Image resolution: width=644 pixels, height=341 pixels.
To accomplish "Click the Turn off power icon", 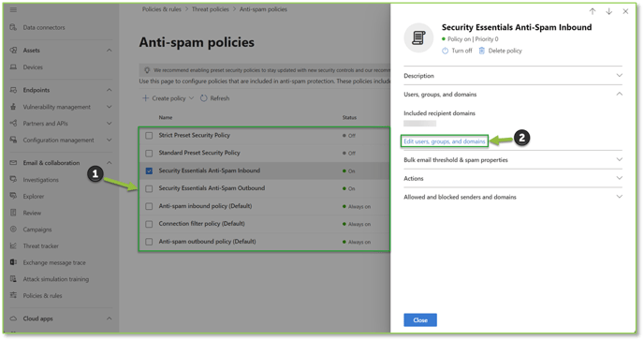I will click(446, 51).
